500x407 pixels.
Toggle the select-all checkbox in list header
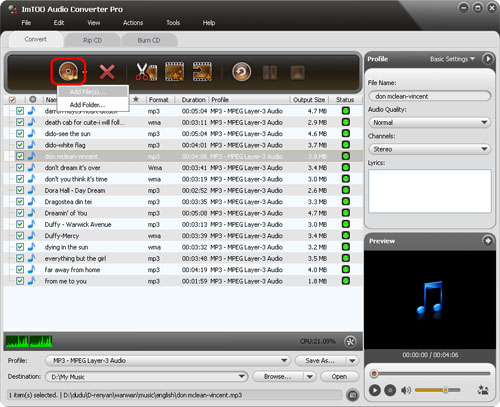tap(12, 100)
